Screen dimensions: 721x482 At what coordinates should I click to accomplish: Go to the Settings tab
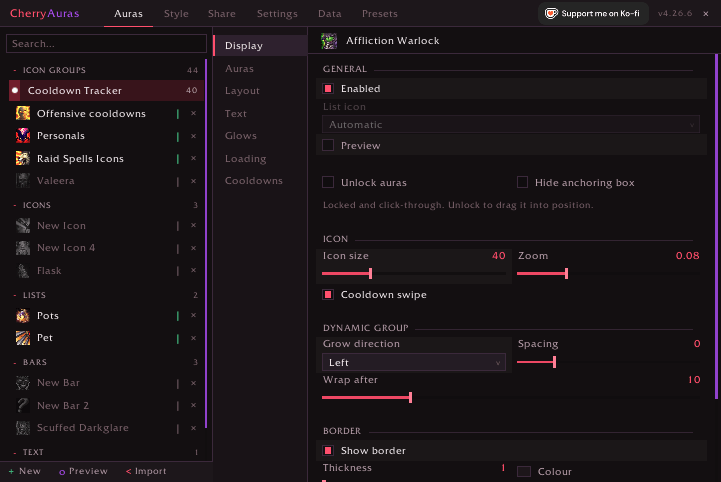coord(277,14)
